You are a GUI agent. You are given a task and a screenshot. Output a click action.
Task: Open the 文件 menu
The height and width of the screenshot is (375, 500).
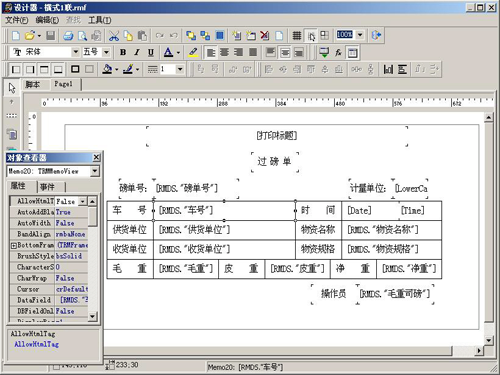click(x=16, y=20)
